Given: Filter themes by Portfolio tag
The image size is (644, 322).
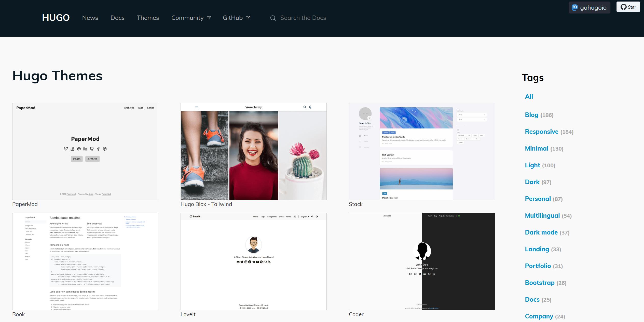Looking at the screenshot, I should point(544,266).
